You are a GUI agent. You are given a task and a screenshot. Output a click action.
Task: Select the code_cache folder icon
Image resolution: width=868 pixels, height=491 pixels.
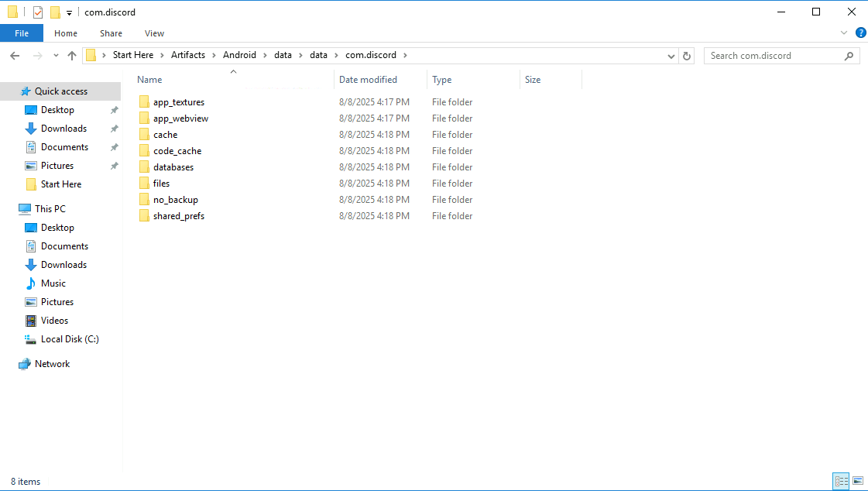145,150
